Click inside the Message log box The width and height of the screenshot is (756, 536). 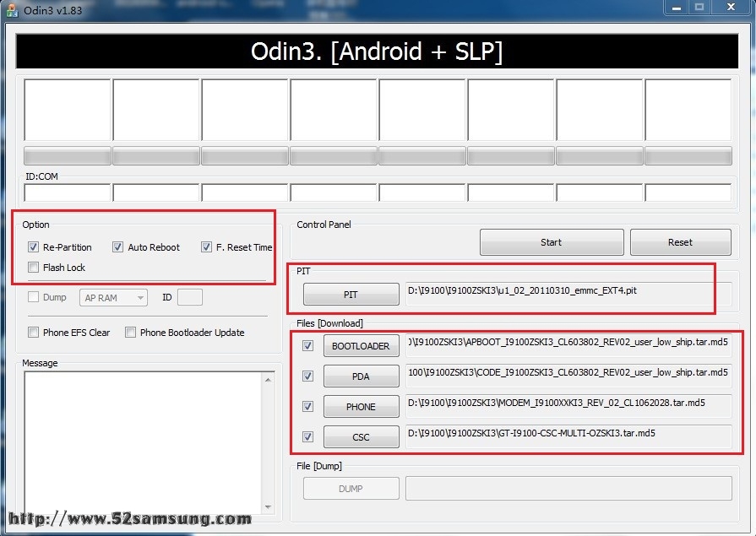point(143,441)
